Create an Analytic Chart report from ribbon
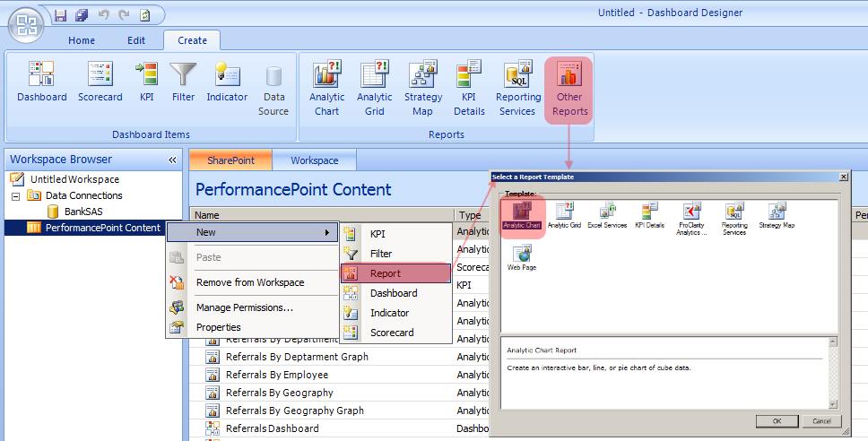 (x=327, y=89)
